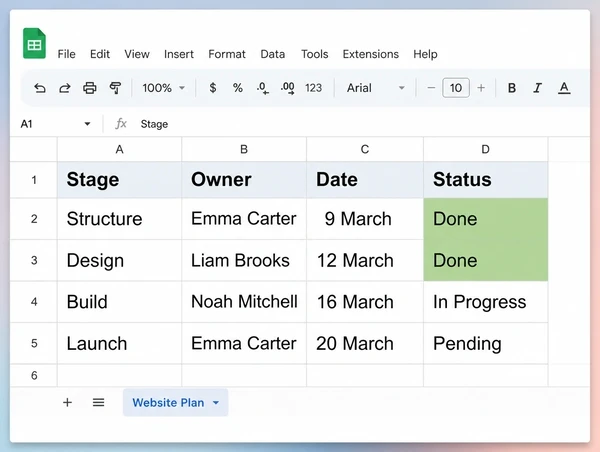Open the zoom 100% dropdown
Screen dimensions: 600x452
pyautogui.click(x=164, y=88)
